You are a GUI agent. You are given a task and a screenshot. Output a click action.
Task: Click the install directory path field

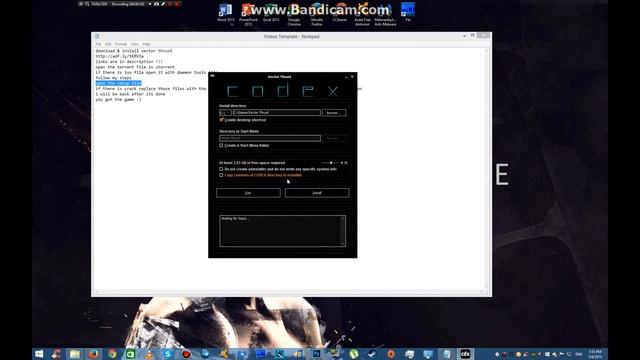point(277,113)
